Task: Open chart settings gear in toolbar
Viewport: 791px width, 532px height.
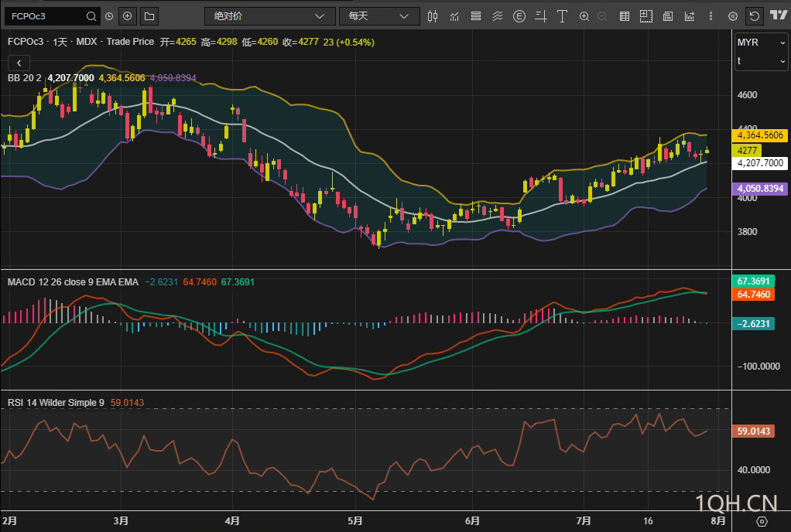Action: click(732, 15)
